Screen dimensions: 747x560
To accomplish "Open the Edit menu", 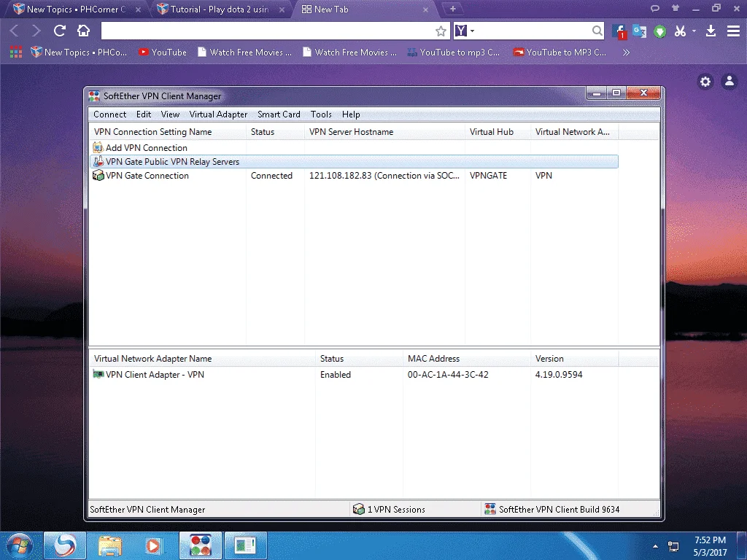I will tap(144, 114).
